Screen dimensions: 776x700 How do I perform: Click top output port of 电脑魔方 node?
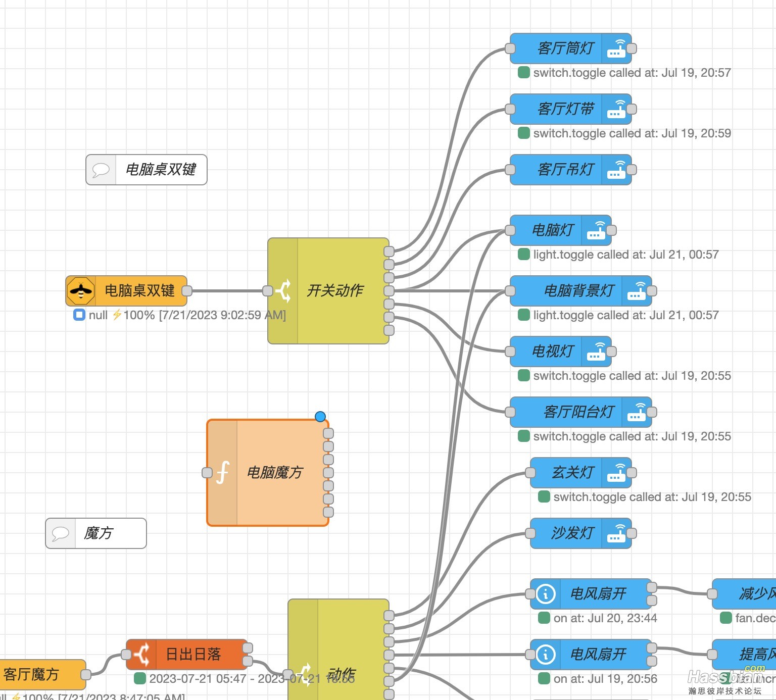(x=328, y=433)
